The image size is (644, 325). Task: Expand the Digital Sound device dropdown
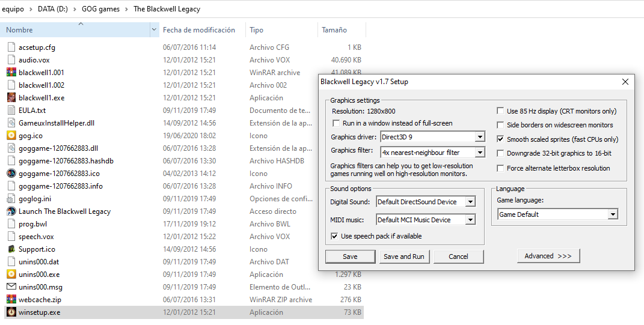[x=471, y=201]
